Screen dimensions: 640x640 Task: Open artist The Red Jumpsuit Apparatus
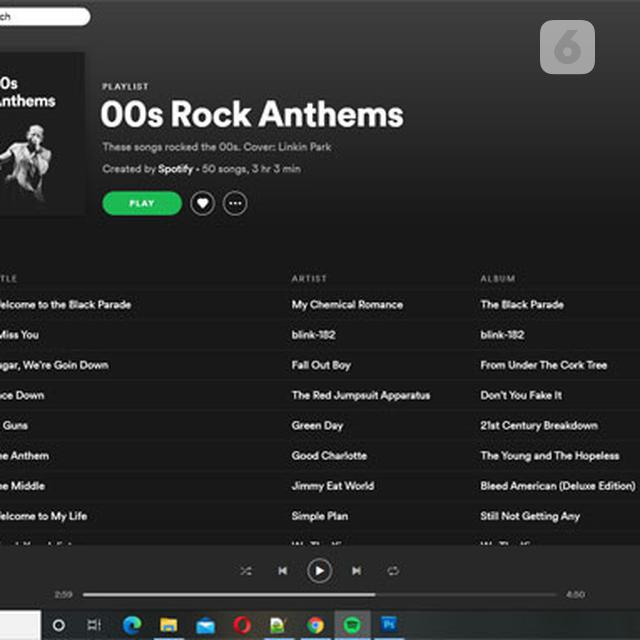point(361,395)
